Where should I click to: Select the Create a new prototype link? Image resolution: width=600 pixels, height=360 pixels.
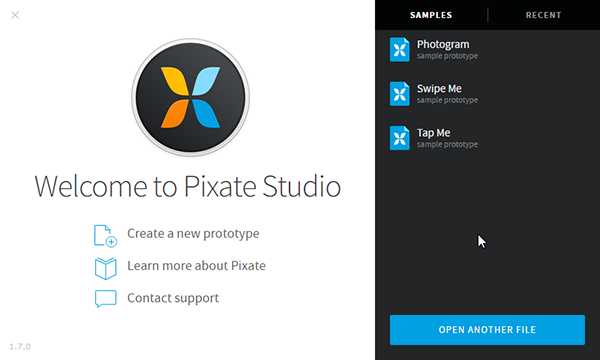coord(193,234)
